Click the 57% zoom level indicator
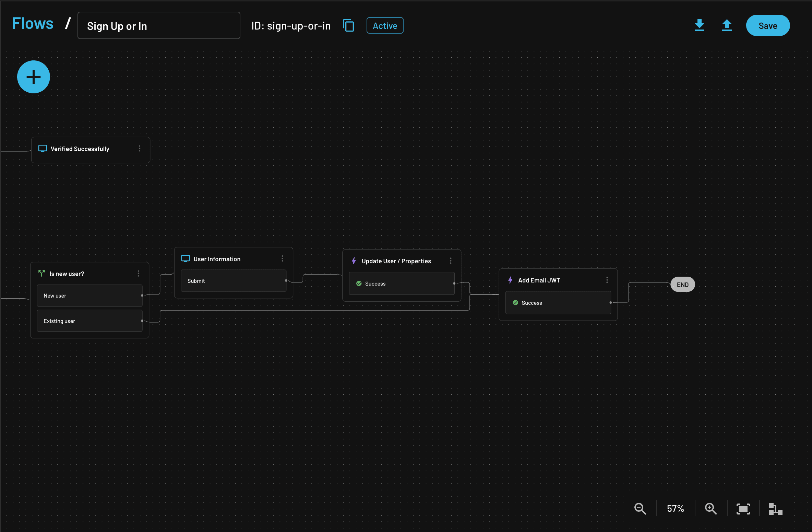812x532 pixels. (x=675, y=509)
